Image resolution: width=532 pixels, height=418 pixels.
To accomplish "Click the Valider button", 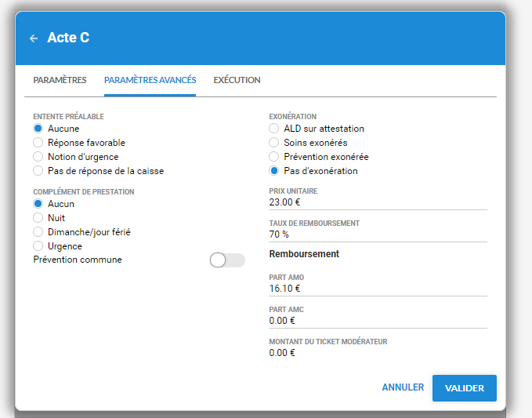I will [x=464, y=388].
